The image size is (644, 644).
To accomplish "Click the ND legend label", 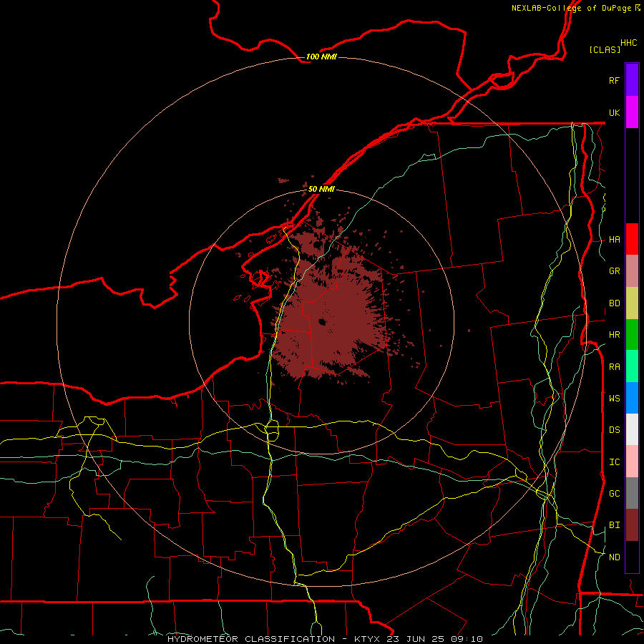I will pyautogui.click(x=615, y=557).
